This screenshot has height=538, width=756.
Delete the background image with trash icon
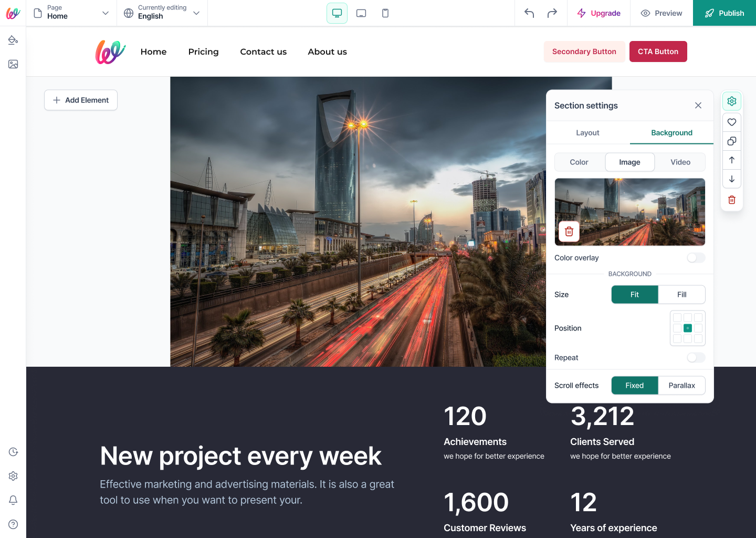pos(569,232)
